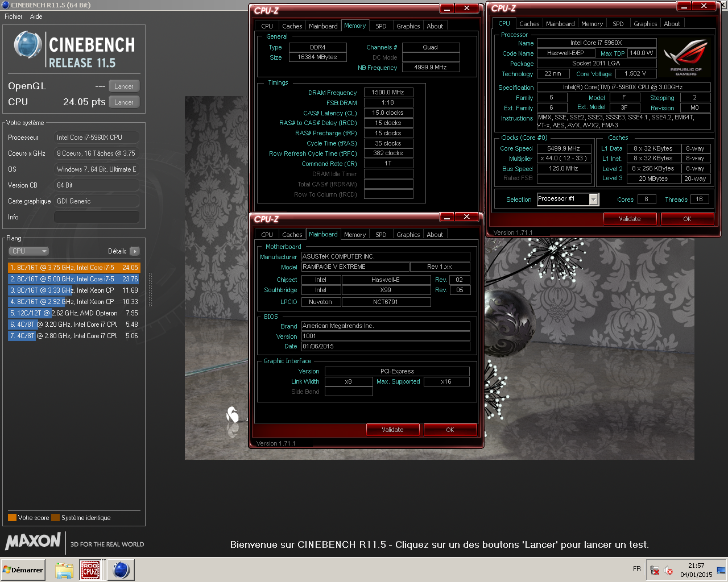Click DRAM Frequency value 1500.0 MHz
This screenshot has height=582, width=728.
[388, 93]
